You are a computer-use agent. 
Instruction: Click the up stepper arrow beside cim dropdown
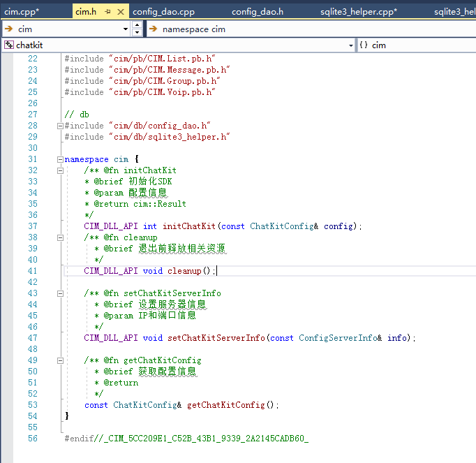coord(137,25)
